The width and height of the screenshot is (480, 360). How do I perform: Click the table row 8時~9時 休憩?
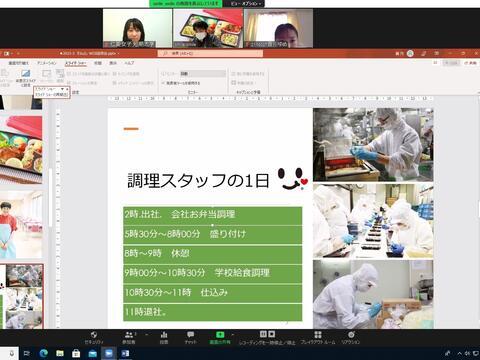point(213,254)
